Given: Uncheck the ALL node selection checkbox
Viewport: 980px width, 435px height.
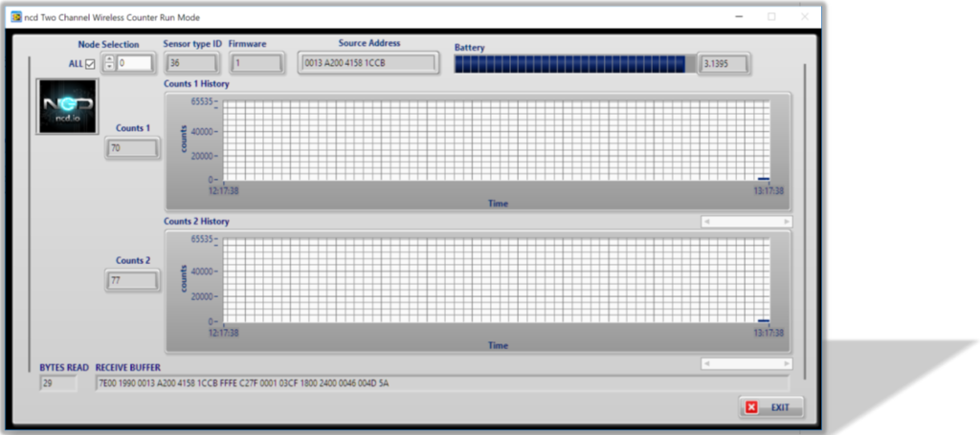Looking at the screenshot, I should click(90, 64).
